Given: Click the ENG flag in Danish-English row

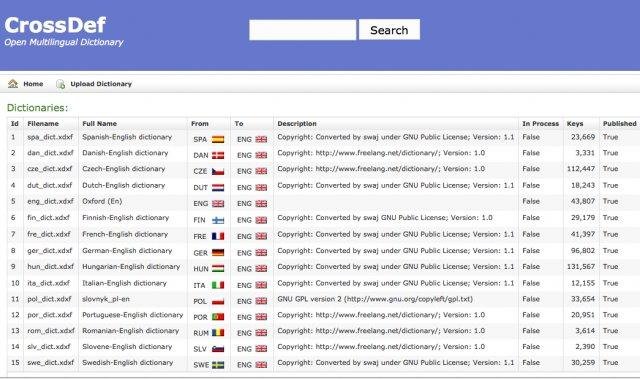Looking at the screenshot, I should click(261, 155).
